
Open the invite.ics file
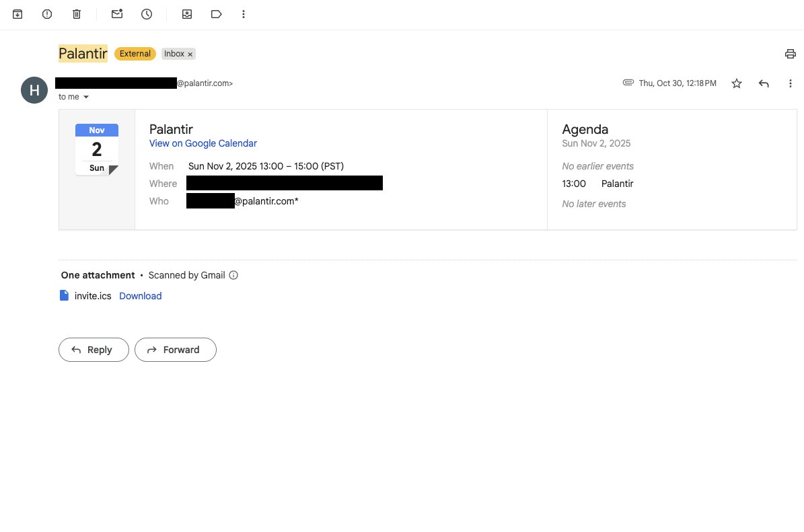click(93, 296)
